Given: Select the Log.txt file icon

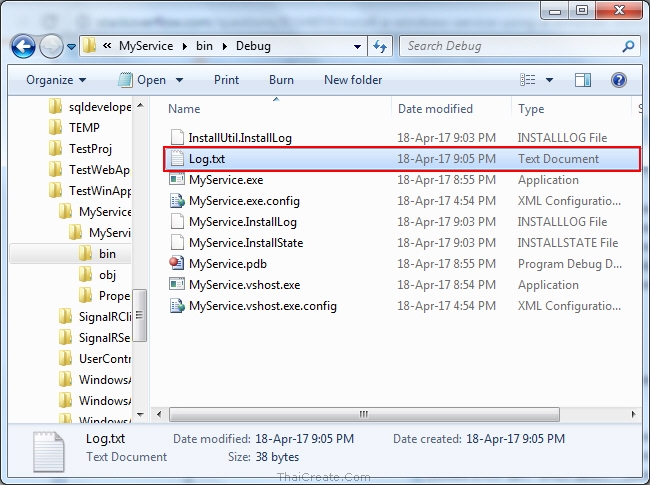Looking at the screenshot, I should [x=177, y=158].
